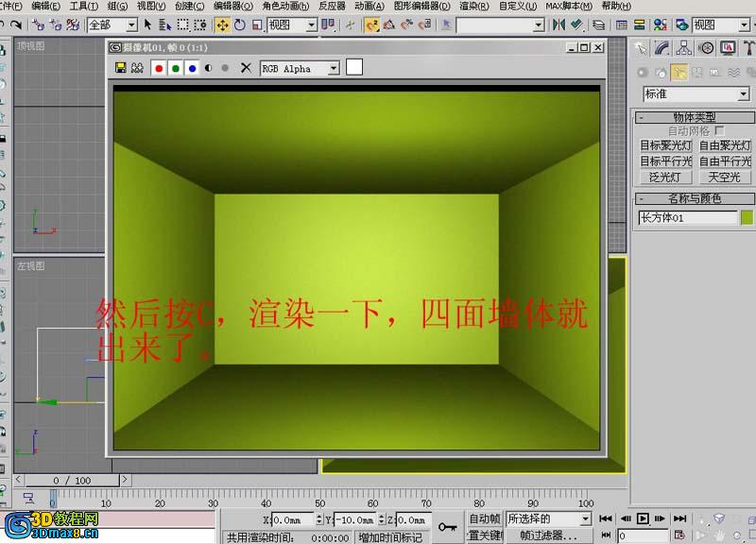The height and width of the screenshot is (544, 756).
Task: Click the 长方体01 object color swatch
Action: point(747,217)
